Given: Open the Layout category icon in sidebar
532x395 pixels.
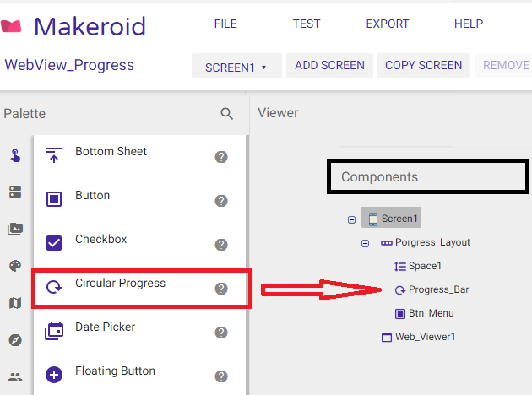Looking at the screenshot, I should [15, 192].
